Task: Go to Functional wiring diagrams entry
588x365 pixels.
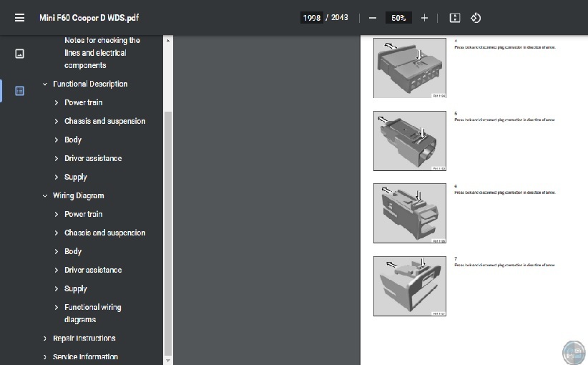Action: [92, 313]
